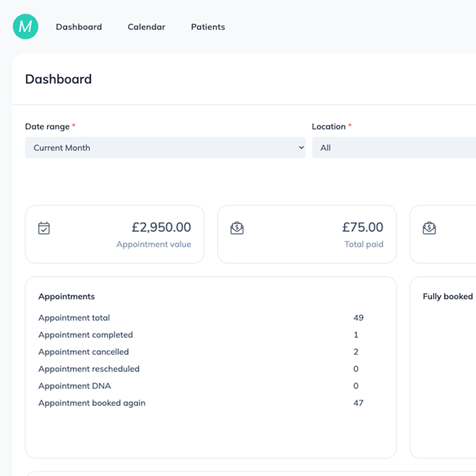Click the money envelope icon beside Total paid
The height and width of the screenshot is (476, 476).
click(x=237, y=228)
